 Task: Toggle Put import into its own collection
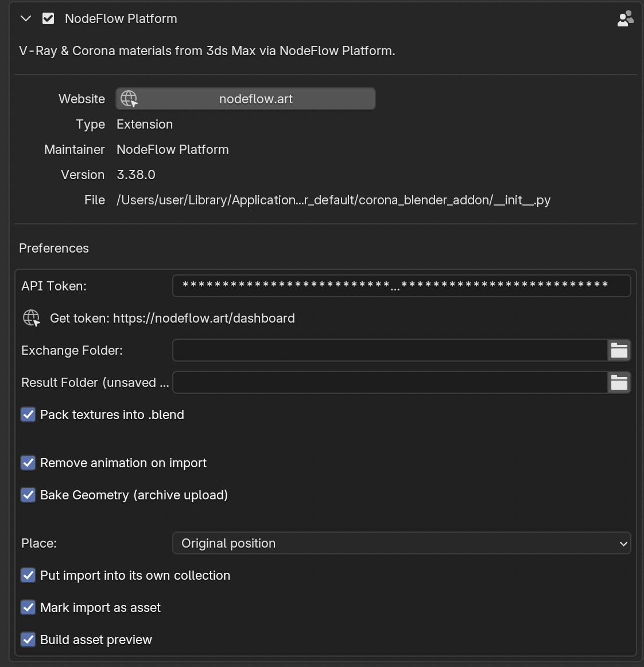coord(29,575)
